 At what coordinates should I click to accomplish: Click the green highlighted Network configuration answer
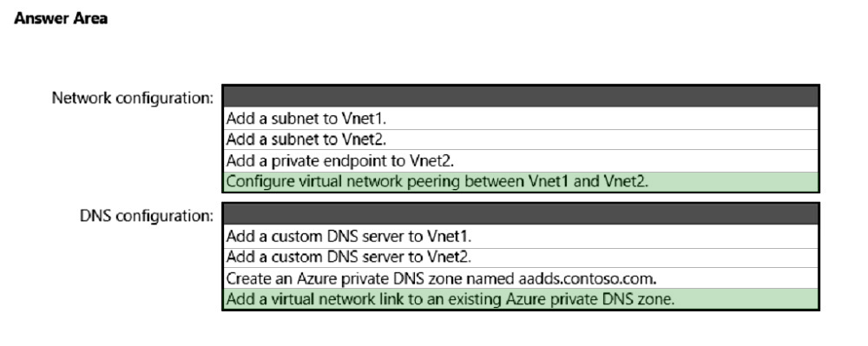[x=520, y=182]
